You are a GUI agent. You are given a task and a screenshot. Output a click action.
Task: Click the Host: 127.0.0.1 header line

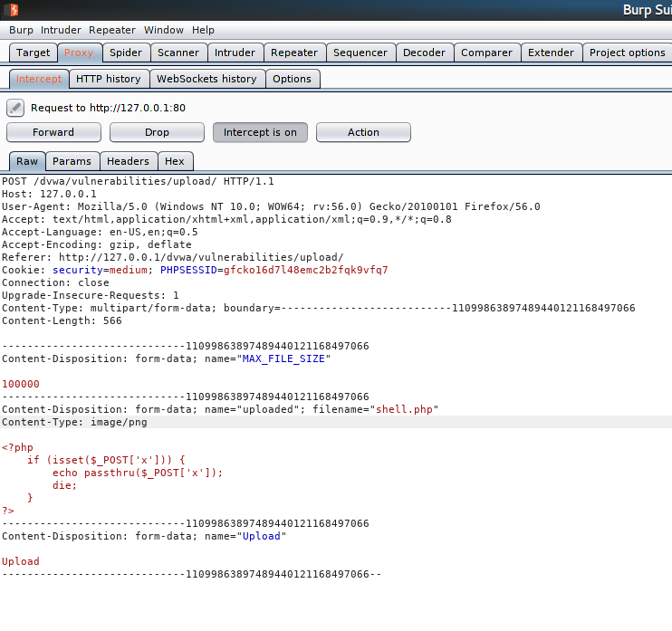pyautogui.click(x=49, y=194)
